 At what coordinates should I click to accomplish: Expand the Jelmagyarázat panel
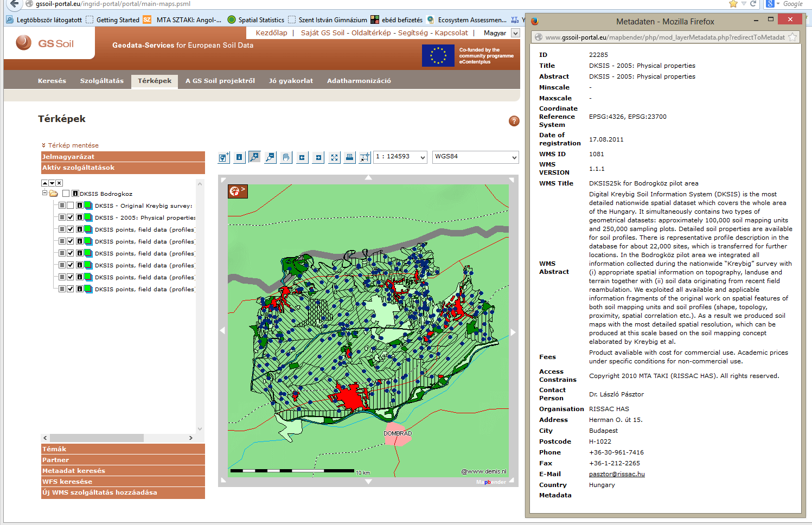(123, 157)
